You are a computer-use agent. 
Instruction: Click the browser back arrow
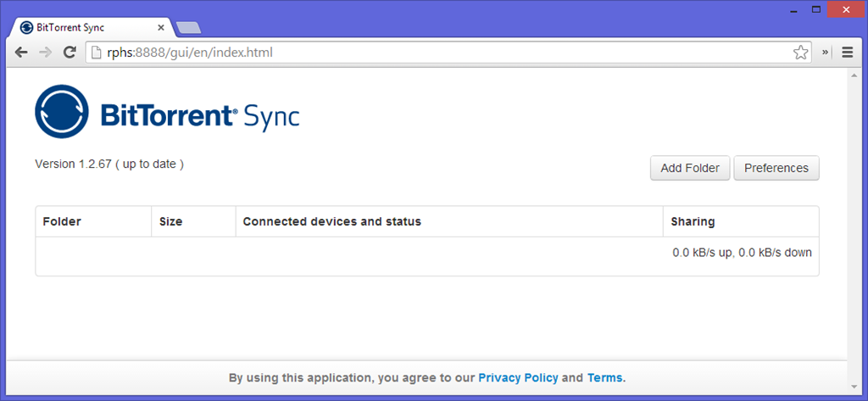point(22,53)
